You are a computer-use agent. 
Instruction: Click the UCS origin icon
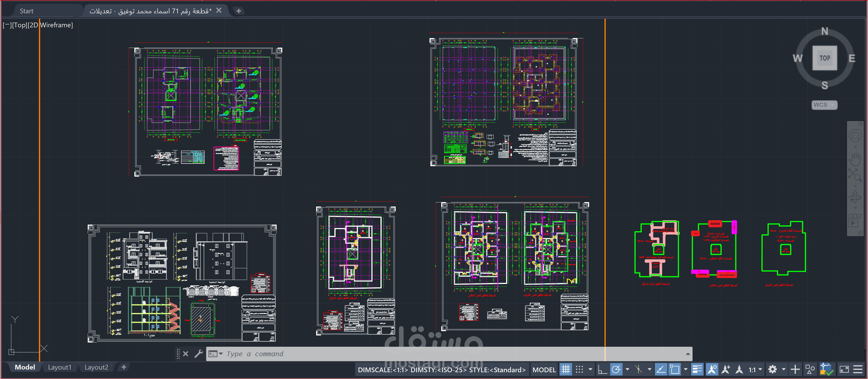point(11,352)
